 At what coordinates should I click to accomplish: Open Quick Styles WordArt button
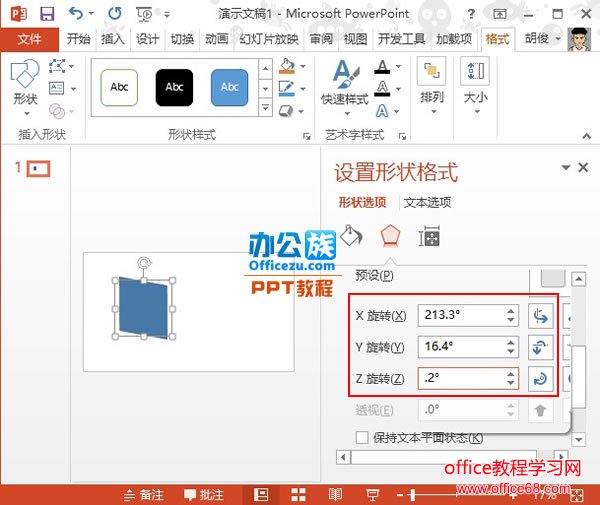point(345,88)
